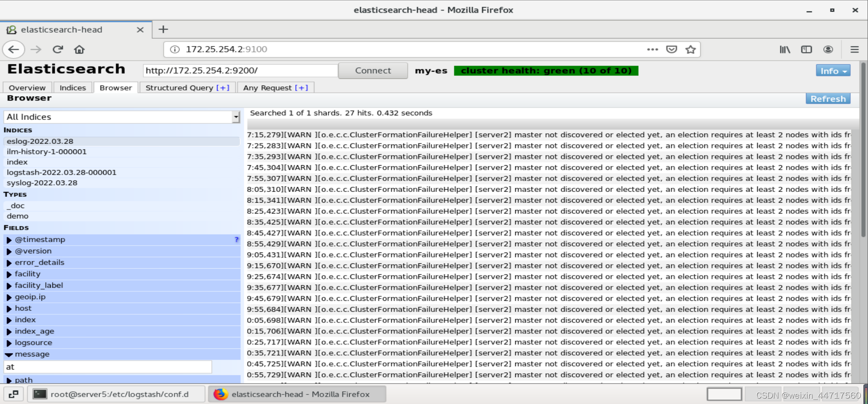This screenshot has height=404, width=868.
Task: Click the show desktop taskbar icon
Action: (14, 394)
